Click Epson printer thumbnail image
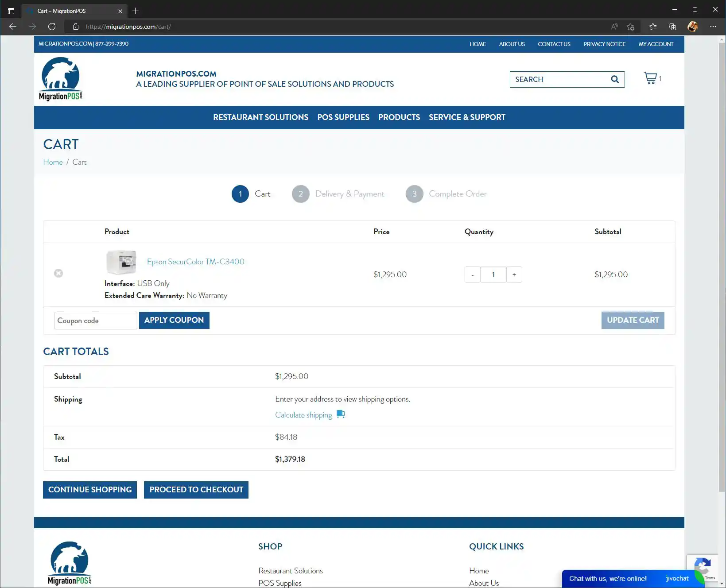This screenshot has height=588, width=726. (121, 262)
